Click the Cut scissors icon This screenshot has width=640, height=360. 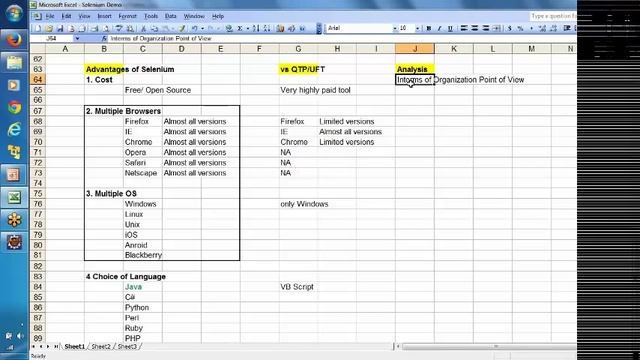[x=144, y=28]
